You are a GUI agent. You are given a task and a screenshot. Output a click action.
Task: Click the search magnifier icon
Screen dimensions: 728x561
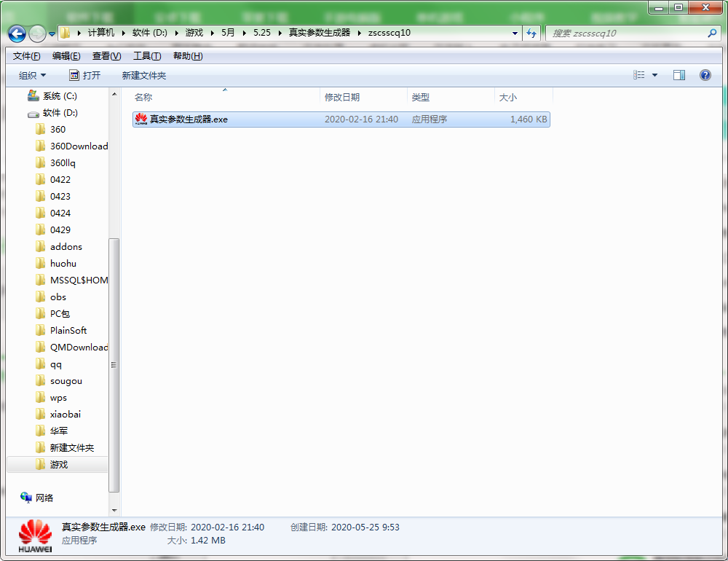click(x=712, y=33)
